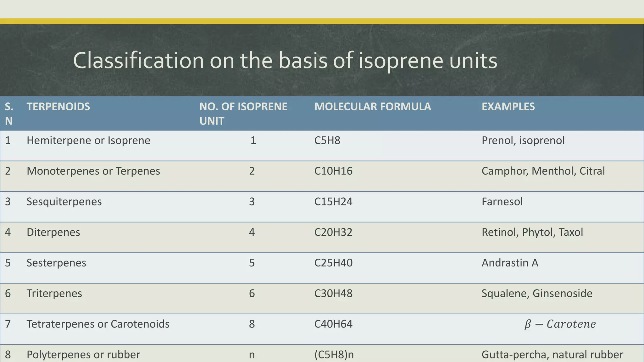Select the Hemiterpene or Isoprene cell
Viewport: 644px width, 362px height.
(88, 140)
